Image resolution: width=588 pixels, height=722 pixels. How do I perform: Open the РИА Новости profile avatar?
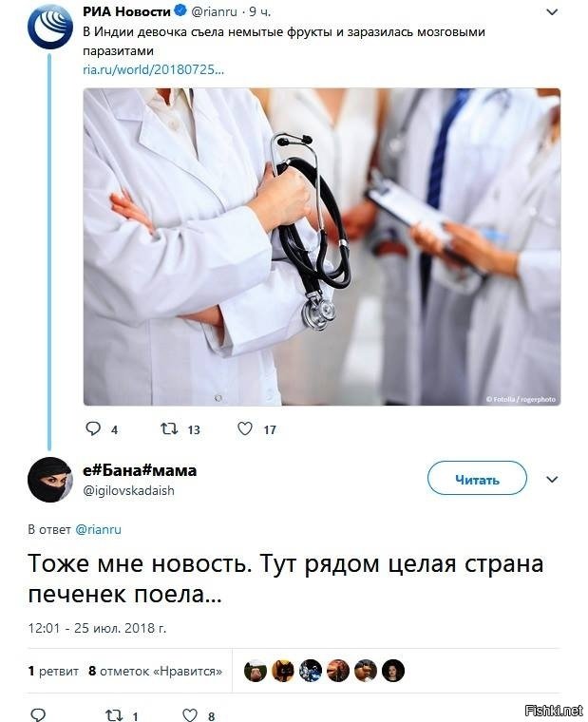click(x=49, y=27)
